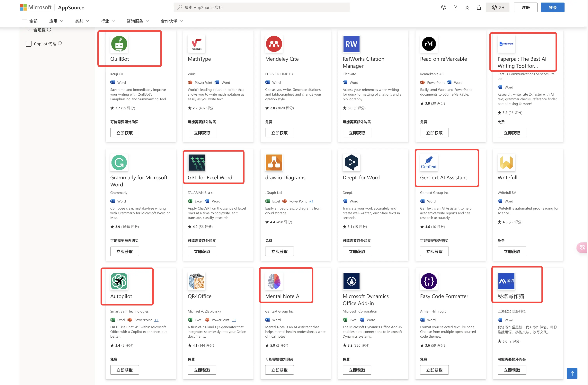Click the question mark help icon
Image resolution: width=588 pixels, height=385 pixels.
455,7
